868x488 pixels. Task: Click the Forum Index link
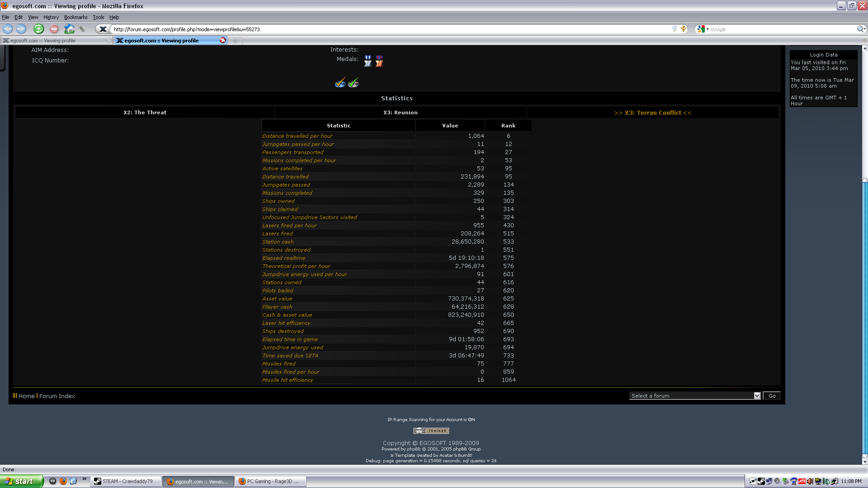pyautogui.click(x=57, y=396)
